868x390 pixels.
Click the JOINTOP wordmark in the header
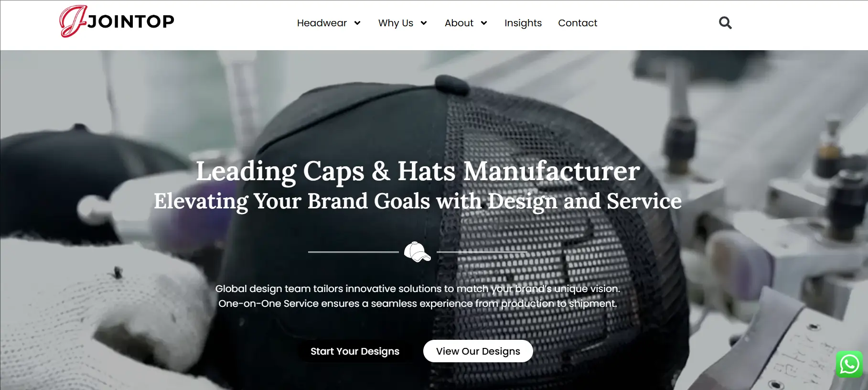coord(131,22)
